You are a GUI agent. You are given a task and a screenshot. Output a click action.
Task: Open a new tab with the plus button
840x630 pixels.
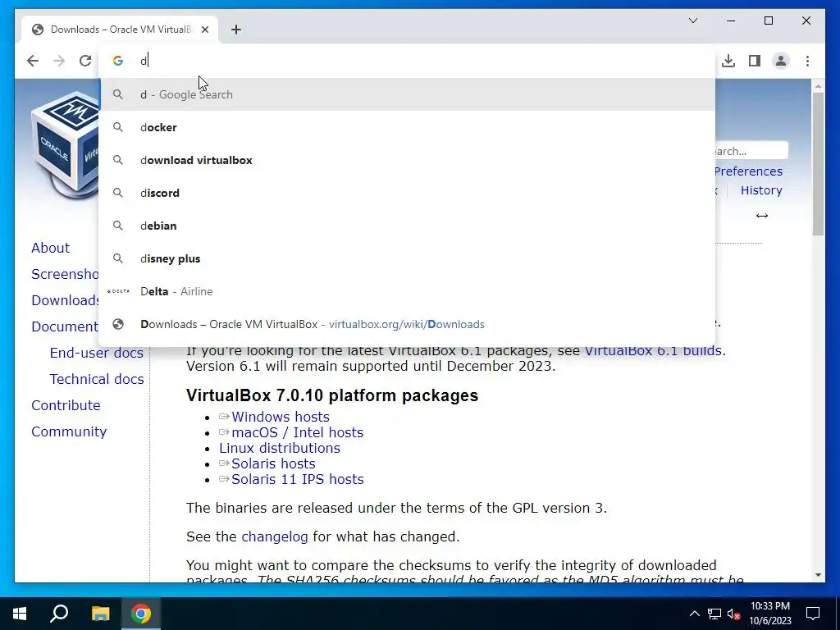tap(236, 30)
